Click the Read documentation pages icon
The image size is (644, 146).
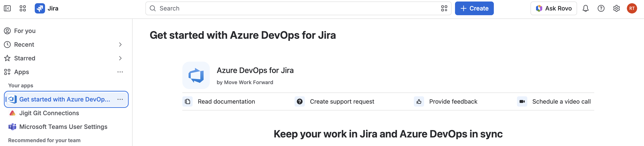point(187,101)
